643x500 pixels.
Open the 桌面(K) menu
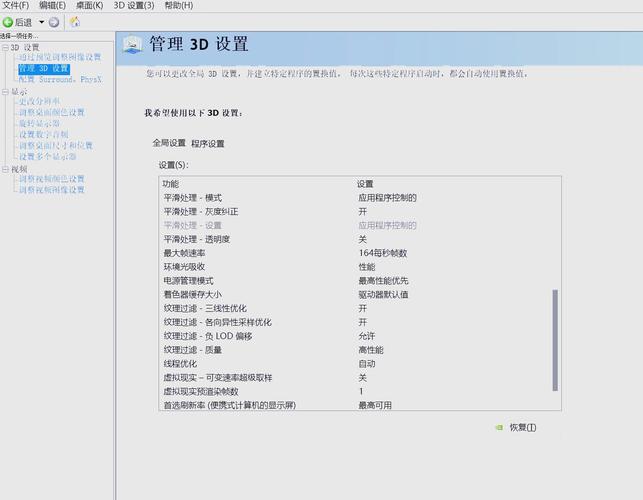pos(89,5)
